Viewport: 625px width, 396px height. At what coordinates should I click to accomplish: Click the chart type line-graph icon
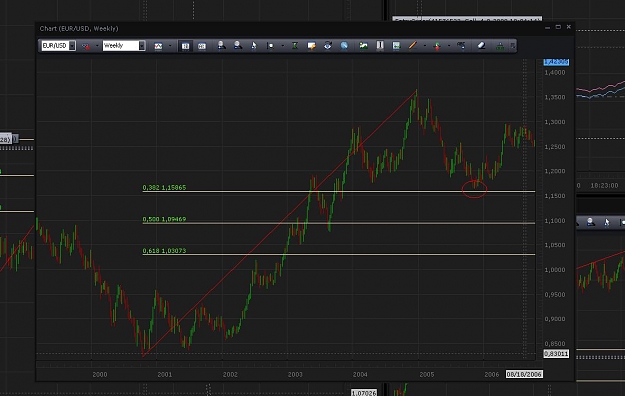coord(158,46)
